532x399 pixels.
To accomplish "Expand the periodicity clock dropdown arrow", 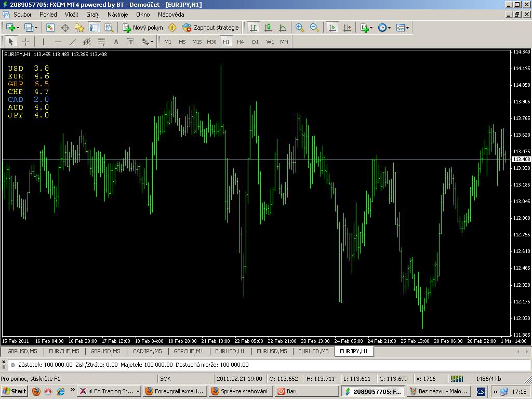I will point(390,28).
